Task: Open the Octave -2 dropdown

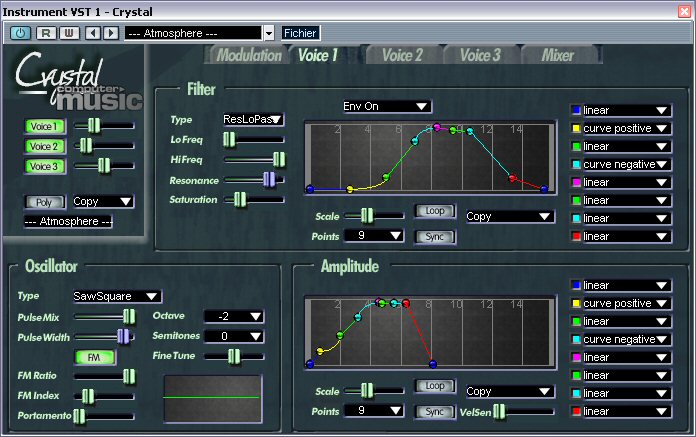Action: tap(233, 316)
